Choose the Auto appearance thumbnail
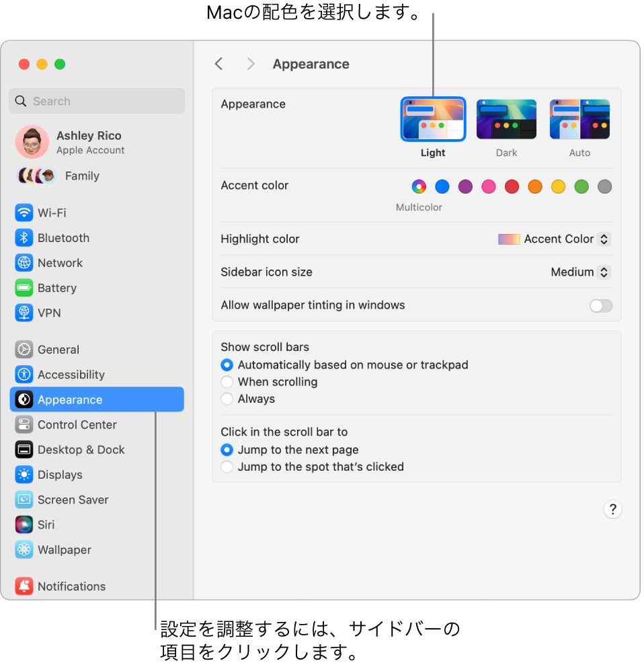Screen dimensions: 644x667 (579, 119)
